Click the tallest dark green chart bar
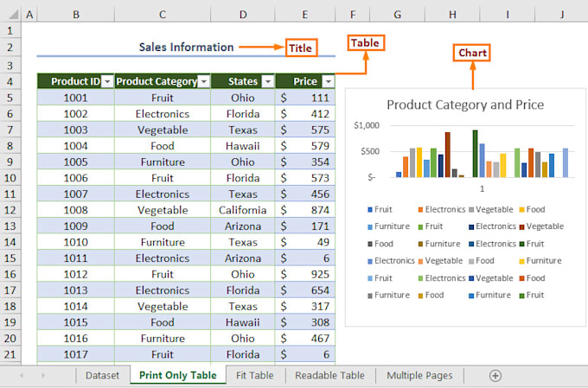Image resolution: width=588 pixels, height=388 pixels. (x=475, y=153)
